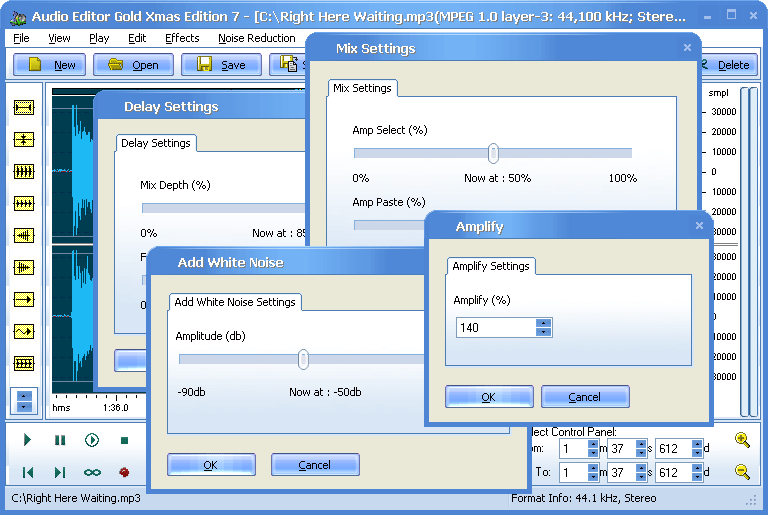Select the fifth yellow waveform side tool

(24, 235)
